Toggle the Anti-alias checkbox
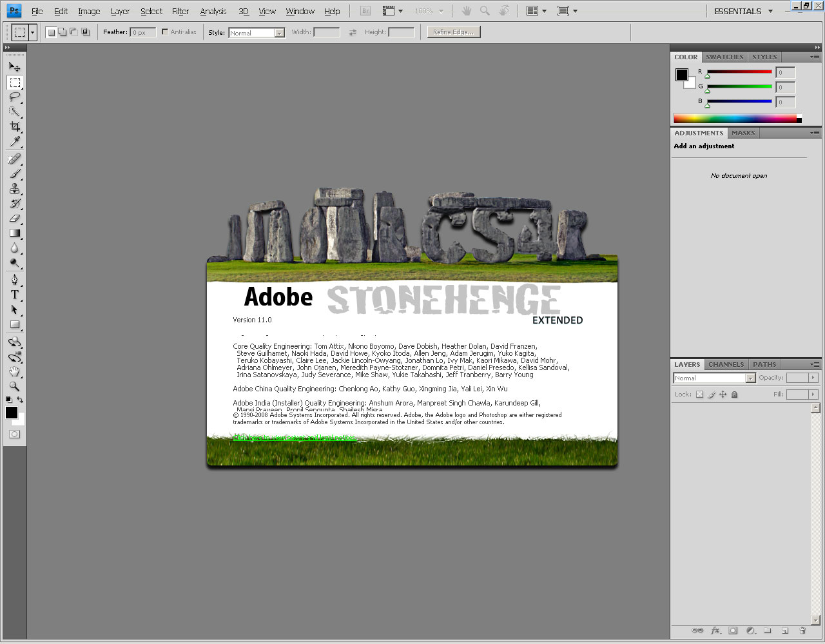 point(165,32)
